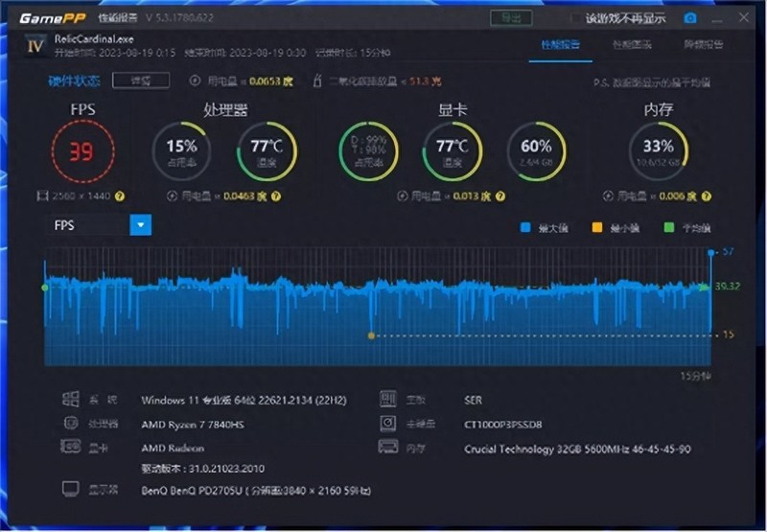Click the help icon beside 2560 x 1440
The height and width of the screenshot is (532, 767).
click(x=120, y=197)
